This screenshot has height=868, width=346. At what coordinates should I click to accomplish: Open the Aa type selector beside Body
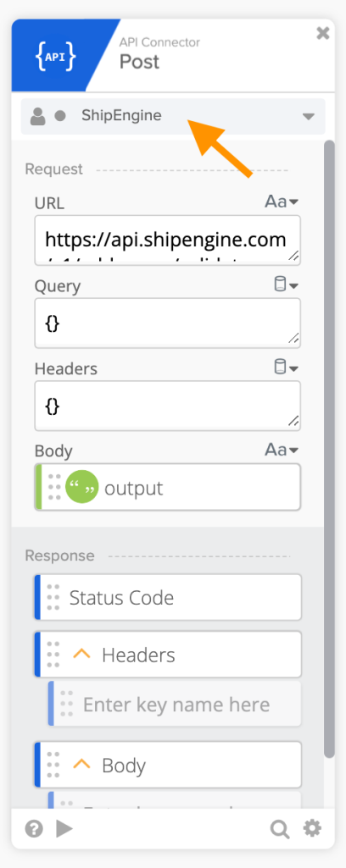(x=282, y=450)
